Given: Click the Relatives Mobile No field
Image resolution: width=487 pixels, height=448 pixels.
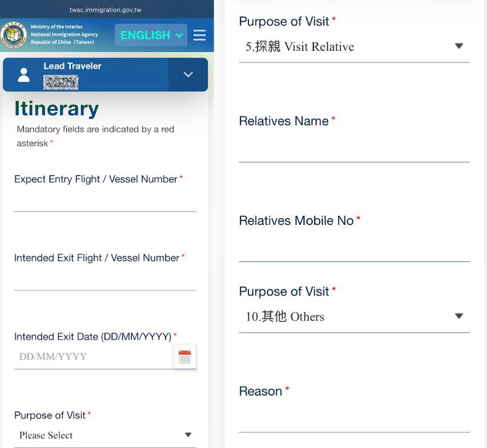Looking at the screenshot, I should pos(354,251).
